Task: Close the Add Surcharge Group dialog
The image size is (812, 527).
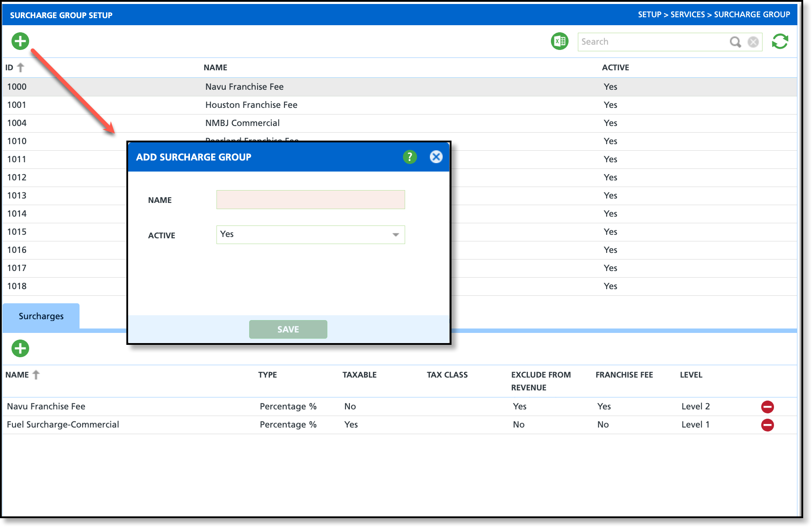Action: coord(436,157)
